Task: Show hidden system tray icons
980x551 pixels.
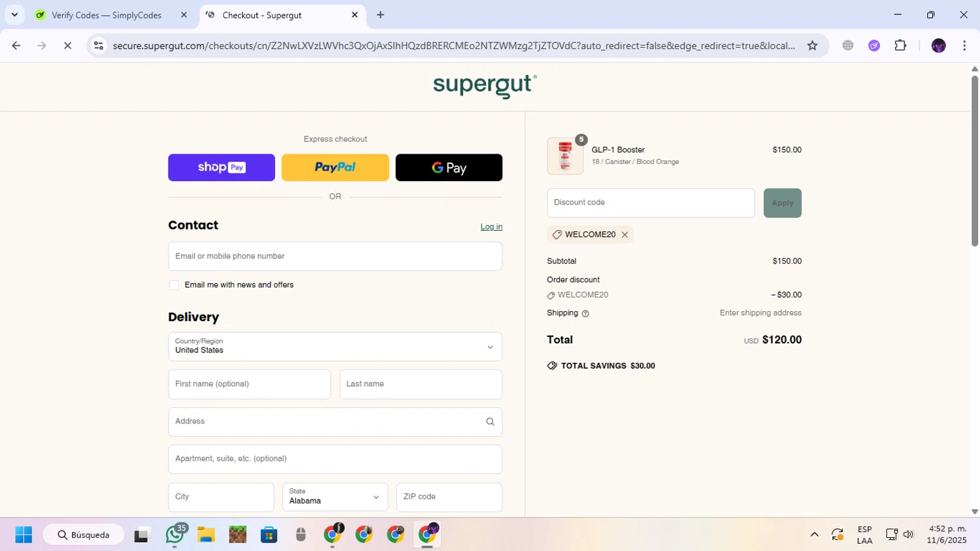Action: [814, 535]
